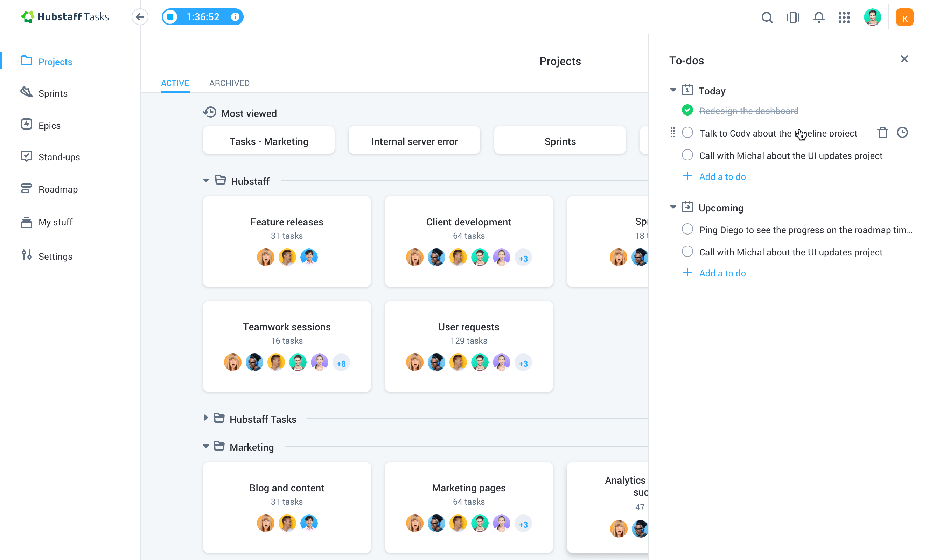This screenshot has width=929, height=560.
Task: Show +3 more members on Client development
Action: coord(523,258)
